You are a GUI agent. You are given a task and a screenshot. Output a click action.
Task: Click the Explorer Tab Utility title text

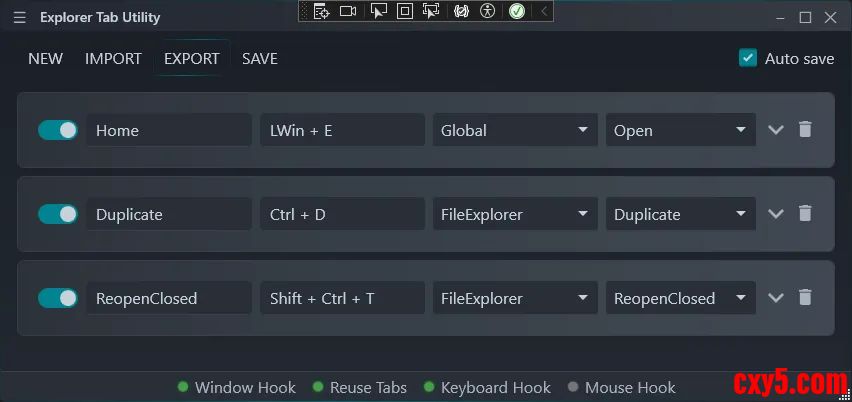[100, 17]
